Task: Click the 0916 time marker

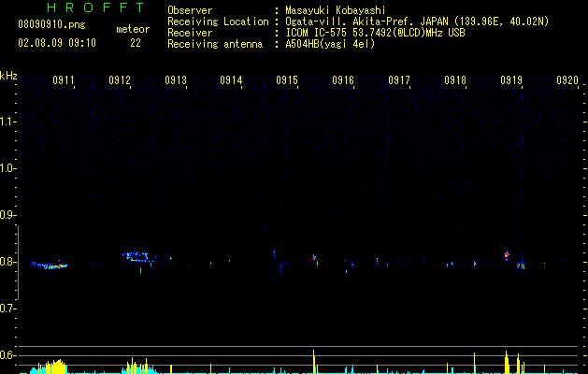Action: click(343, 80)
